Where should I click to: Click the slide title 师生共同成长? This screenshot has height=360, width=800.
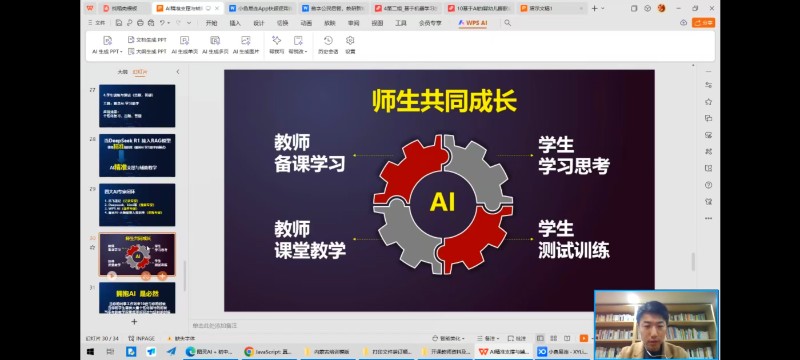pos(444,101)
